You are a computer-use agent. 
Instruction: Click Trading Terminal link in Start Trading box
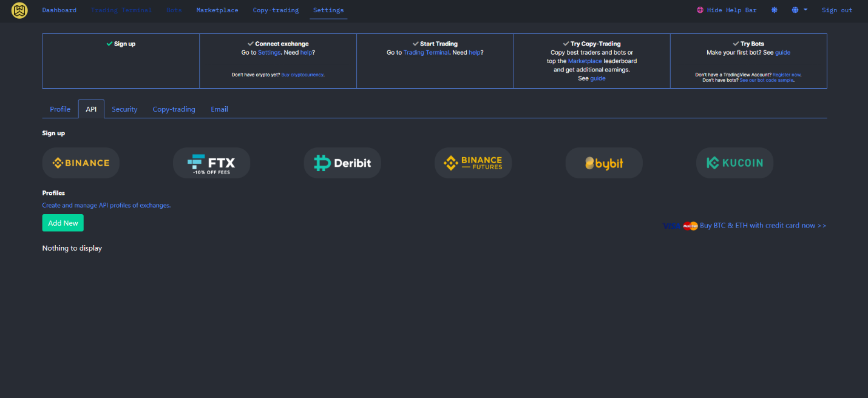coord(427,52)
